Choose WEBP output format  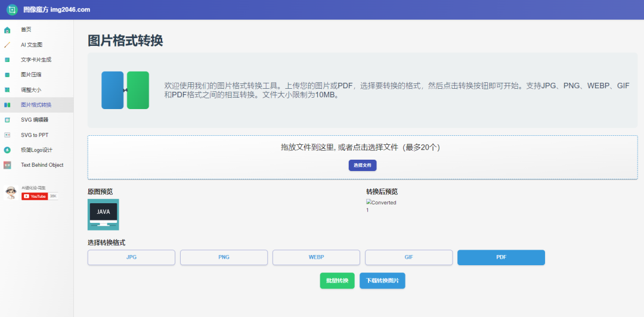[x=316, y=257]
